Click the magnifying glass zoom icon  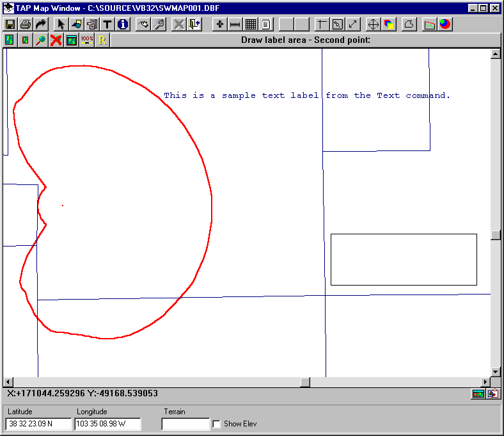pos(41,40)
